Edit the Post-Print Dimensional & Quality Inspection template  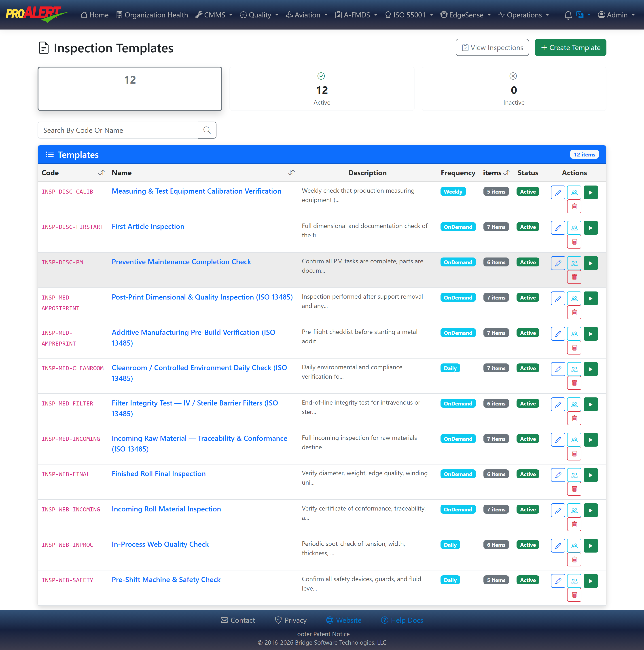point(558,298)
